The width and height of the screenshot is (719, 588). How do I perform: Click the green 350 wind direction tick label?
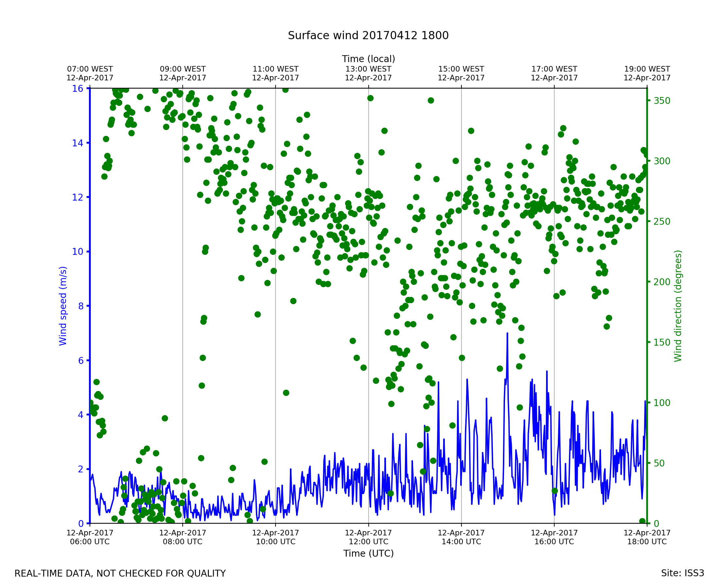click(662, 101)
